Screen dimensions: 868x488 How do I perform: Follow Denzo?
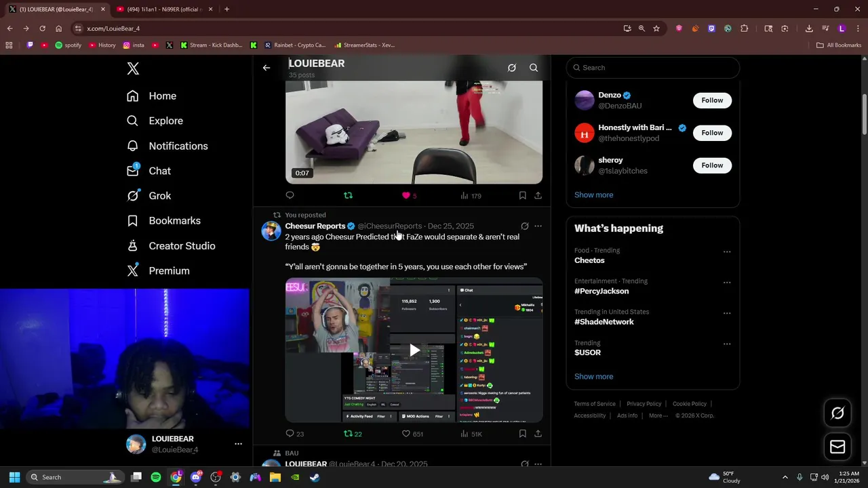click(712, 100)
